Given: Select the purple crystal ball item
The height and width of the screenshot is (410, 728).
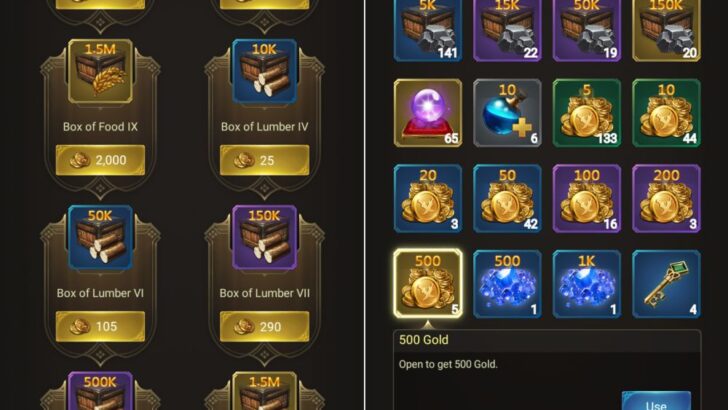Looking at the screenshot, I should pos(428,113).
